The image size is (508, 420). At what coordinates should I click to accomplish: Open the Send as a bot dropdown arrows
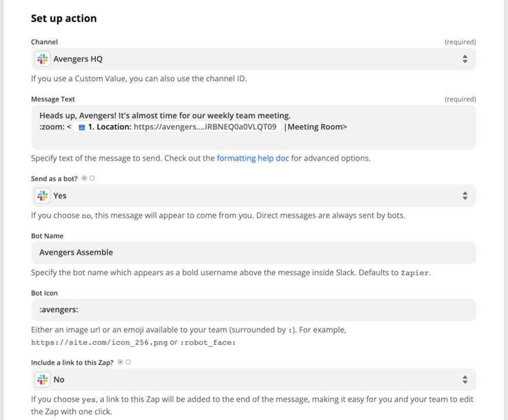tap(465, 196)
